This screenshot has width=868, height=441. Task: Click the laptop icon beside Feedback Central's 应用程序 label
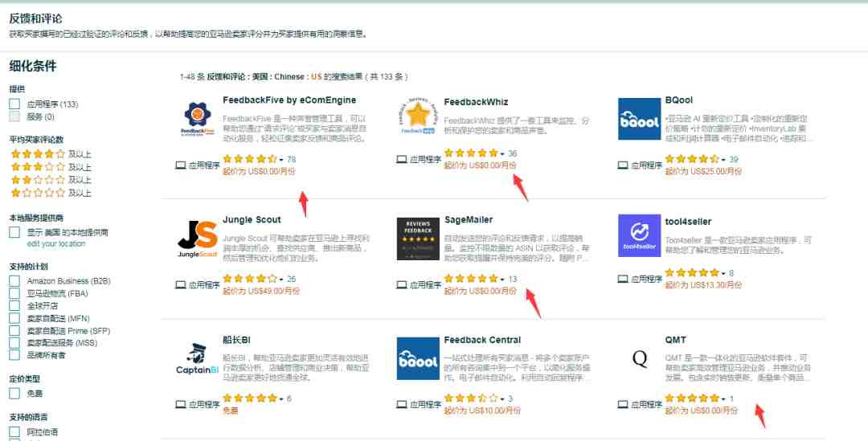[x=402, y=405]
